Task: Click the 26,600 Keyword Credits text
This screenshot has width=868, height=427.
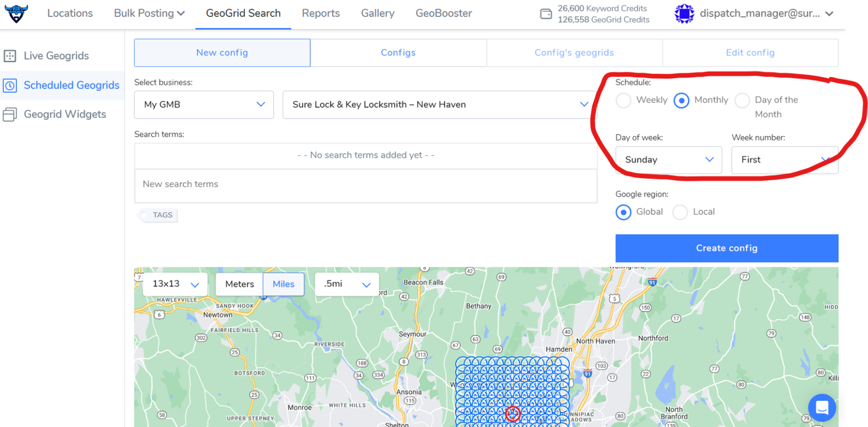Action: (x=602, y=9)
